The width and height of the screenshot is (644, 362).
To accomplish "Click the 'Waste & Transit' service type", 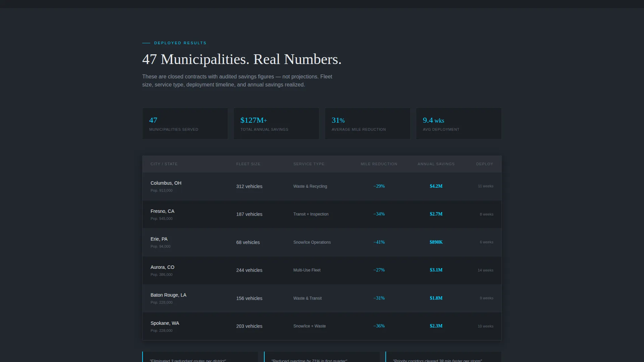I will click(x=308, y=298).
